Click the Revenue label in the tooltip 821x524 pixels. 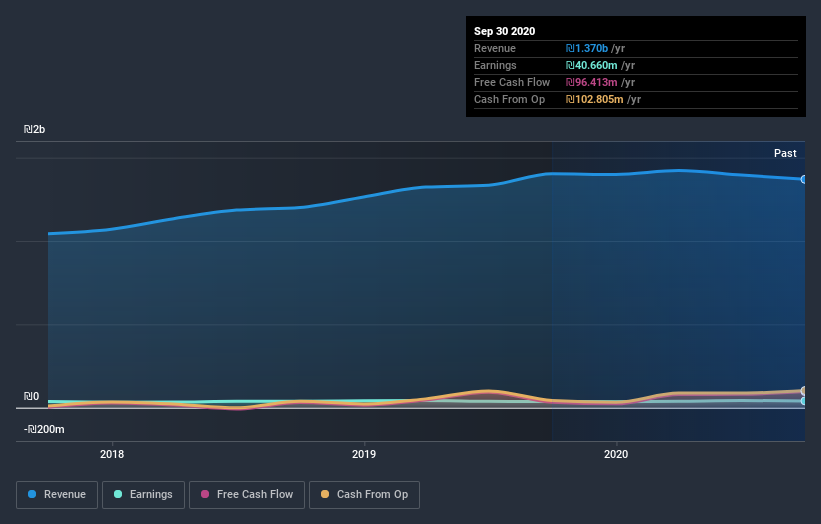(495, 48)
